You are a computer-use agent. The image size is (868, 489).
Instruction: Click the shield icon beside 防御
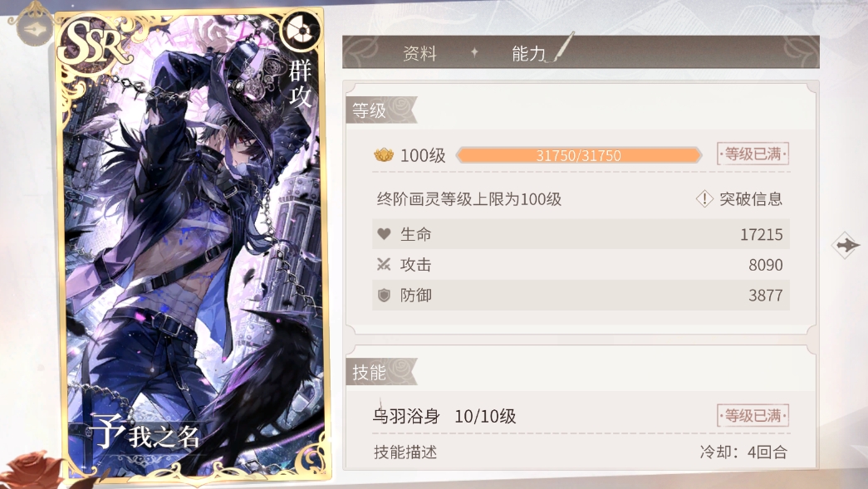pos(385,296)
